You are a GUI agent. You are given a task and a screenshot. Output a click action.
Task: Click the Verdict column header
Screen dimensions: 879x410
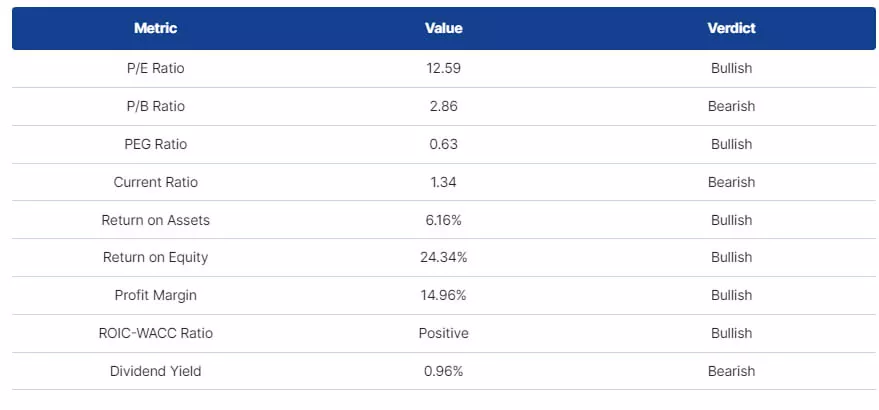731,28
